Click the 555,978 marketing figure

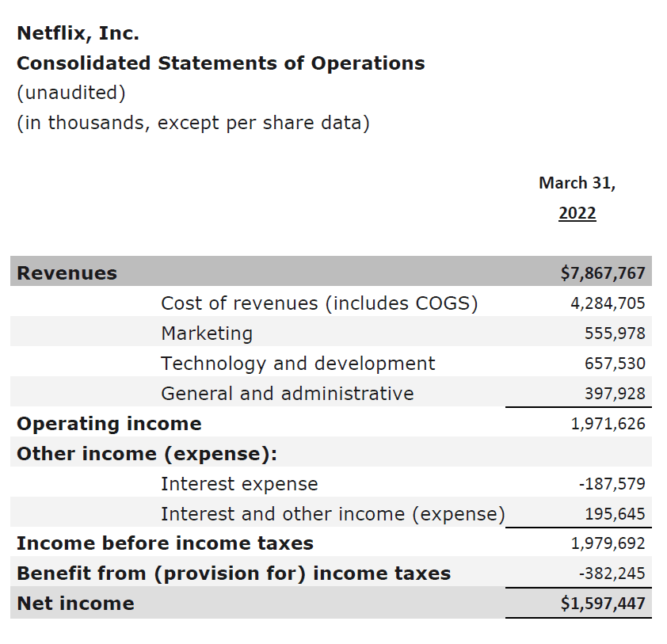coord(622,333)
